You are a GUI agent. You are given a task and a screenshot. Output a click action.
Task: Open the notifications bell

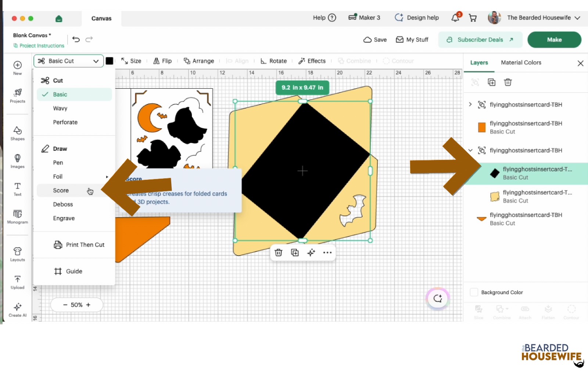456,17
